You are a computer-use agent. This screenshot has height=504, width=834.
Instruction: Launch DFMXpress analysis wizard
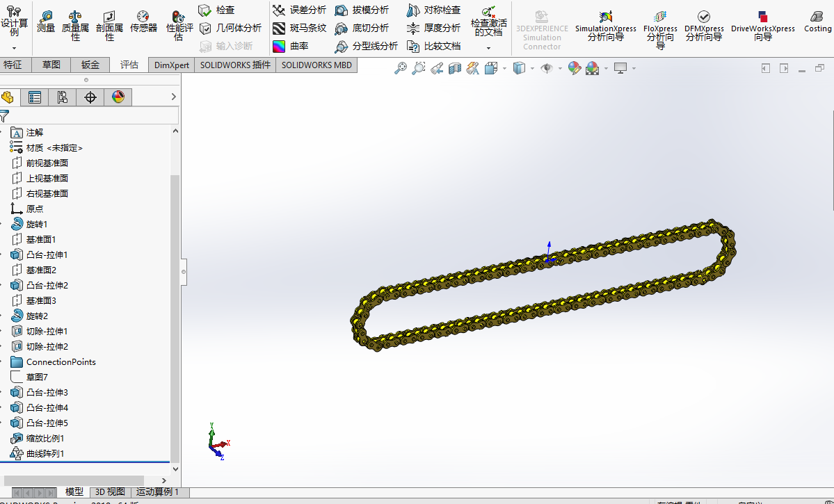tap(704, 25)
